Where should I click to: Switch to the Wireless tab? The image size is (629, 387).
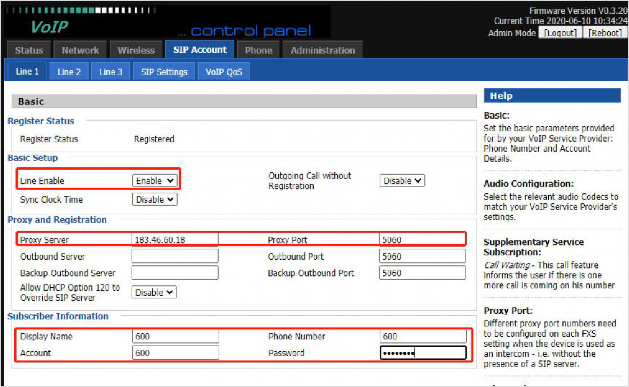coord(136,50)
